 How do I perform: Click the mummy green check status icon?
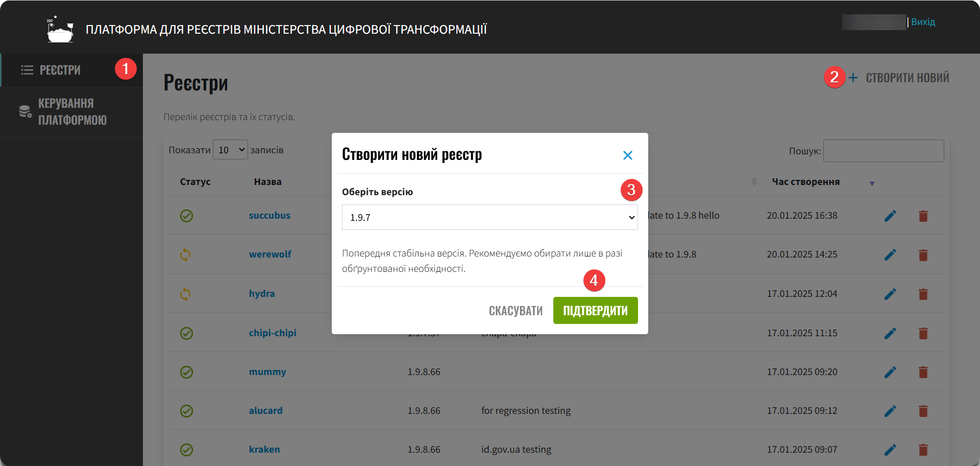coord(186,372)
